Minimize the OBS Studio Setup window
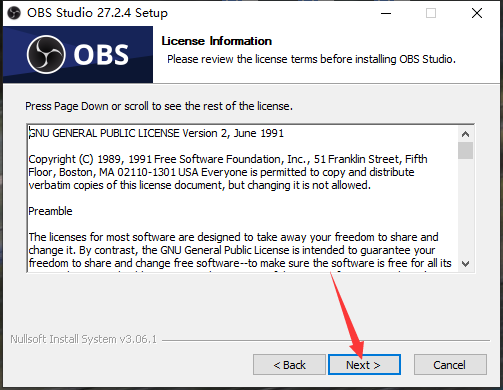The image size is (503, 390). click(x=386, y=13)
